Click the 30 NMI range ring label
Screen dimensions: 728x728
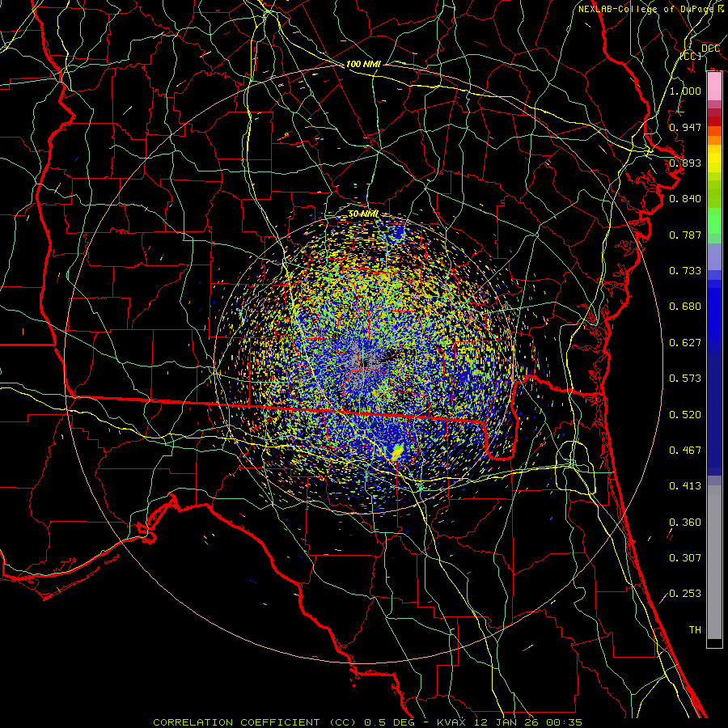[x=363, y=214]
